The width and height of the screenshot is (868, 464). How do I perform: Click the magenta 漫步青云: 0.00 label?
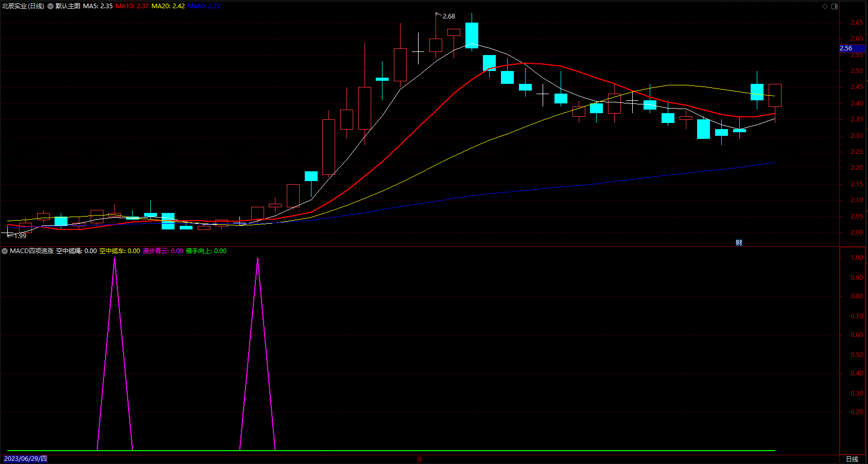coord(163,251)
